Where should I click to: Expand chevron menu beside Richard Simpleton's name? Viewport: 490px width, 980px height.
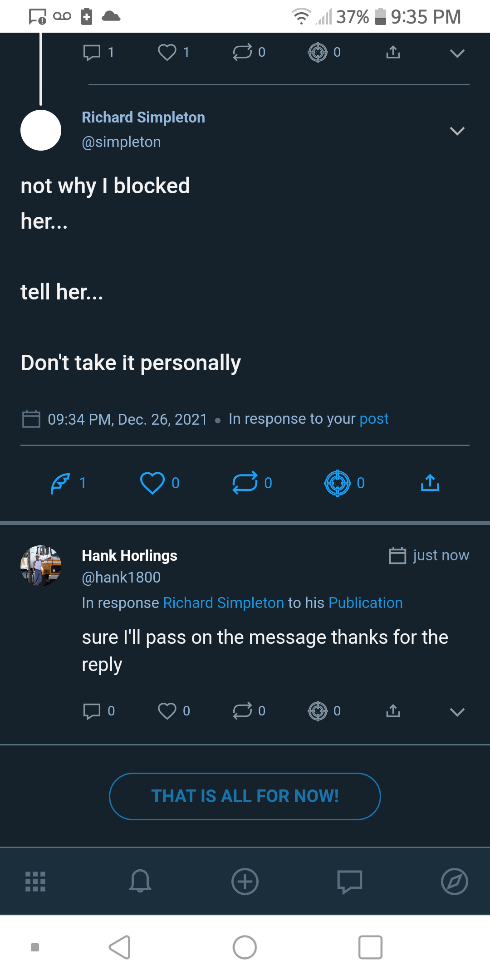457,131
